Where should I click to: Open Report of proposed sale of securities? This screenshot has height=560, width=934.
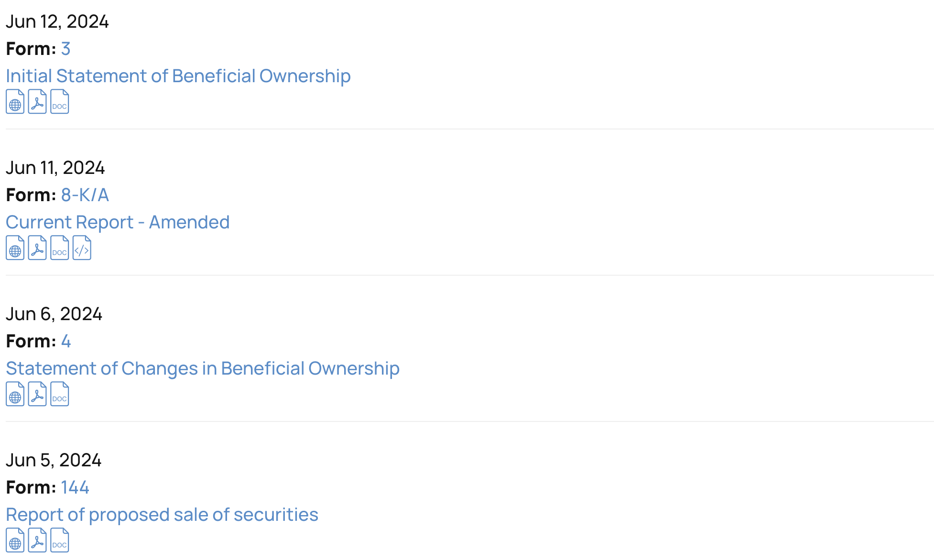162,515
